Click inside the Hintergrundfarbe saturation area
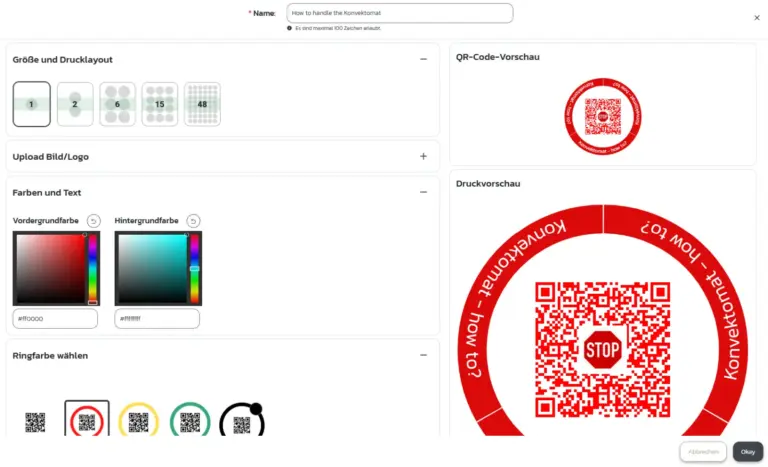This screenshot has height=467, width=768. tap(152, 268)
